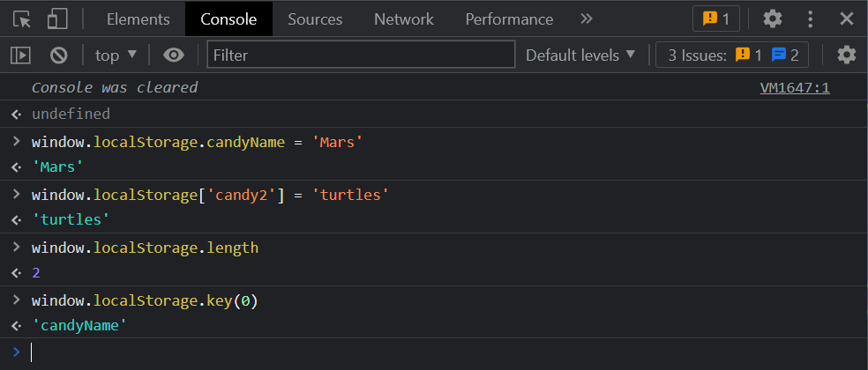Close the DevTools panel
This screenshot has height=370, width=868.
tap(847, 19)
